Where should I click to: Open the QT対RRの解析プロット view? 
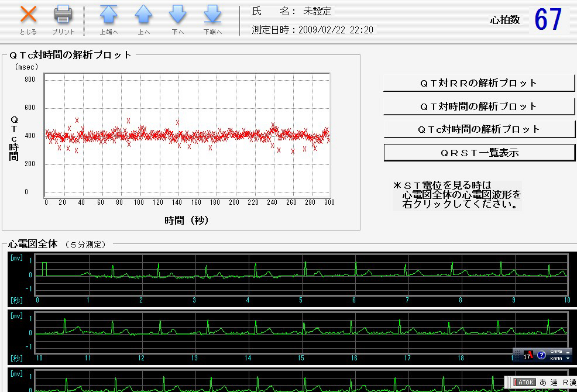pos(479,83)
